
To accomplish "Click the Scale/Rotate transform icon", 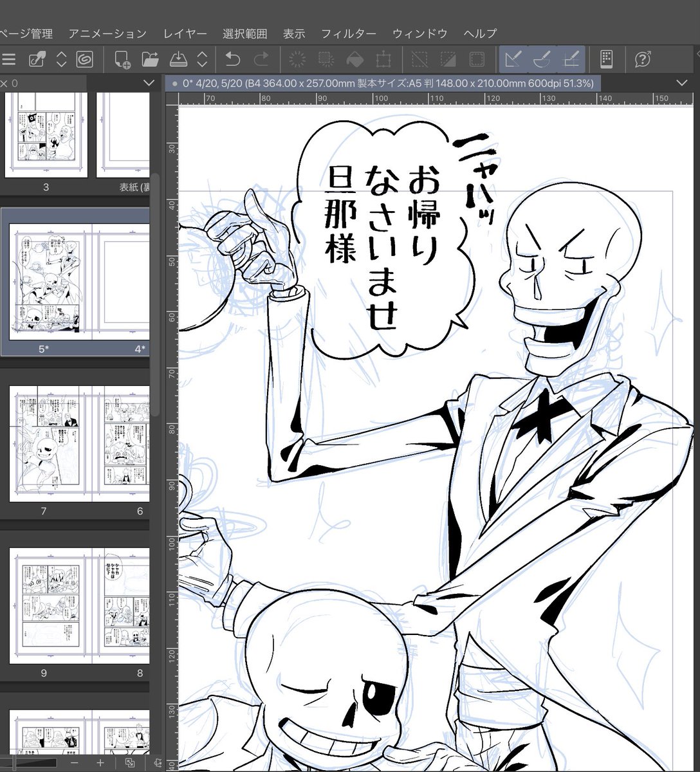I will pos(383,60).
